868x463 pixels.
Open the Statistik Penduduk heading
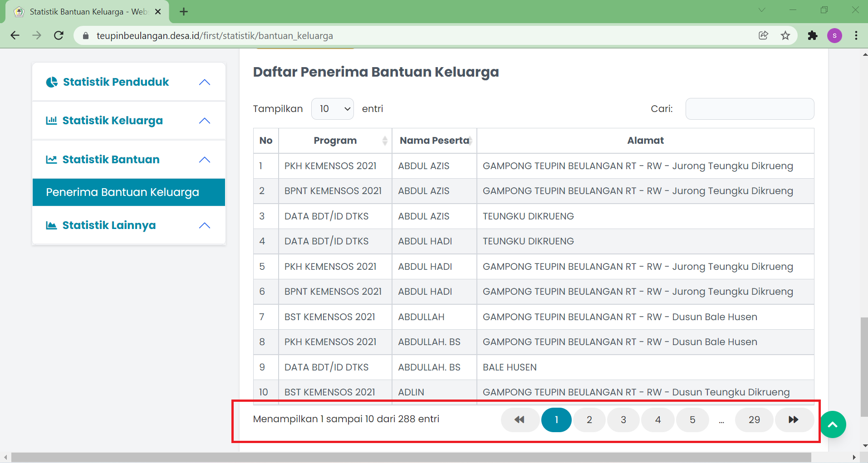(x=116, y=82)
